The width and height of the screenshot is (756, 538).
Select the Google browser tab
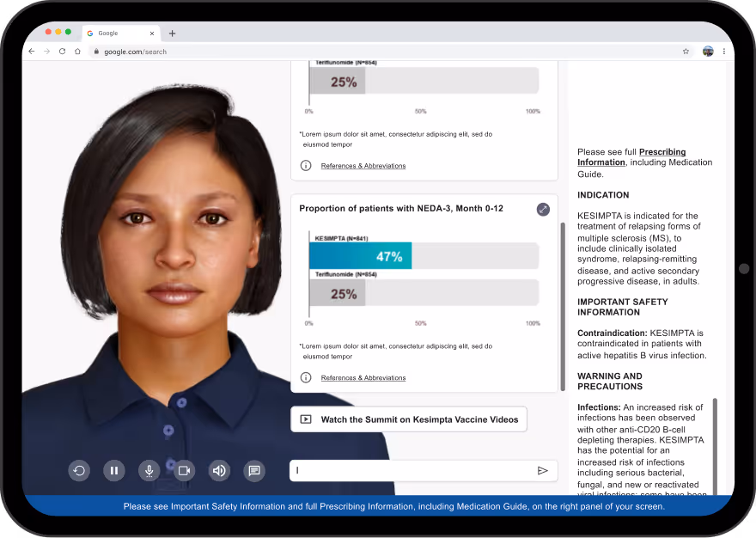tap(121, 33)
